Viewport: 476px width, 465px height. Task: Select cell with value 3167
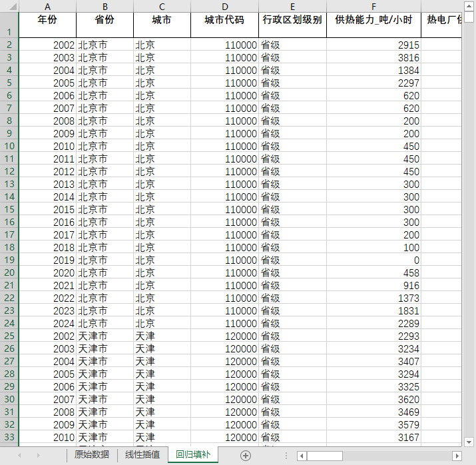click(x=373, y=438)
